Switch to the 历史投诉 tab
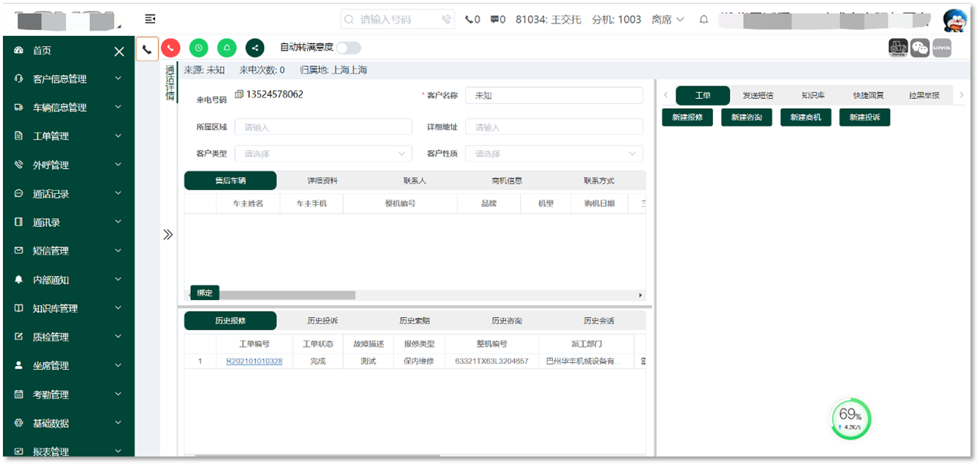The height and width of the screenshot is (466, 980). coord(323,321)
